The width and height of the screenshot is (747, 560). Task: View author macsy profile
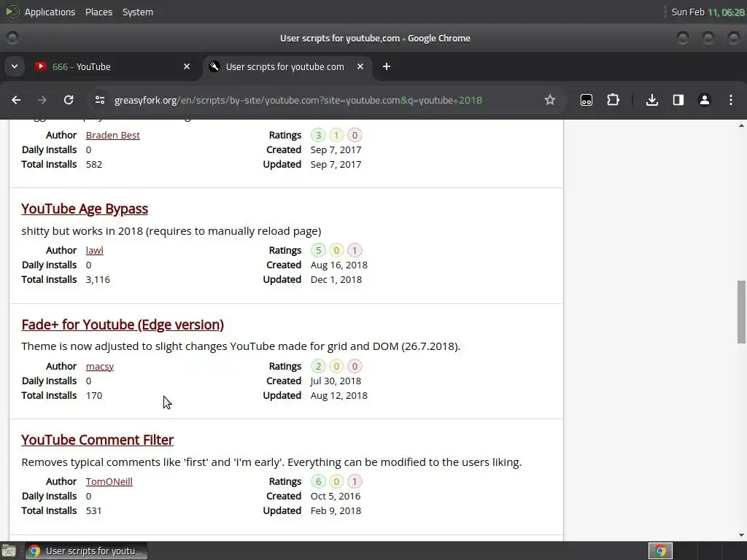99,366
